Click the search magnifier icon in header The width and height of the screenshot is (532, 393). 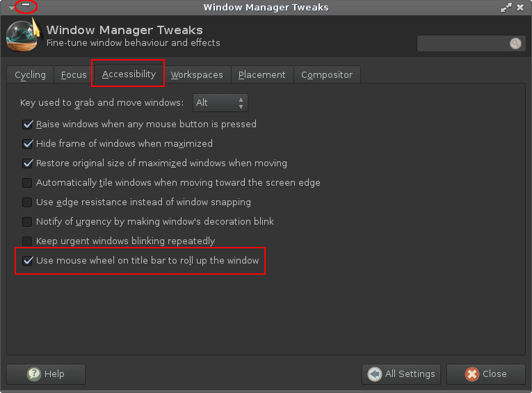[515, 43]
